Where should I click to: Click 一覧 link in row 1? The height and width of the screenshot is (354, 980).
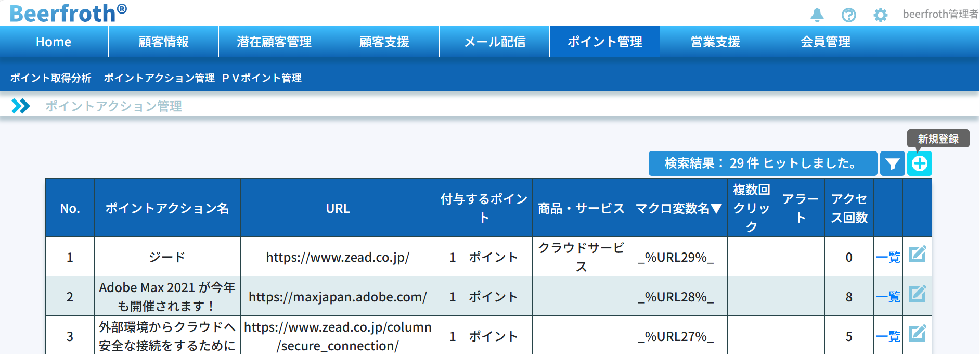point(887,257)
